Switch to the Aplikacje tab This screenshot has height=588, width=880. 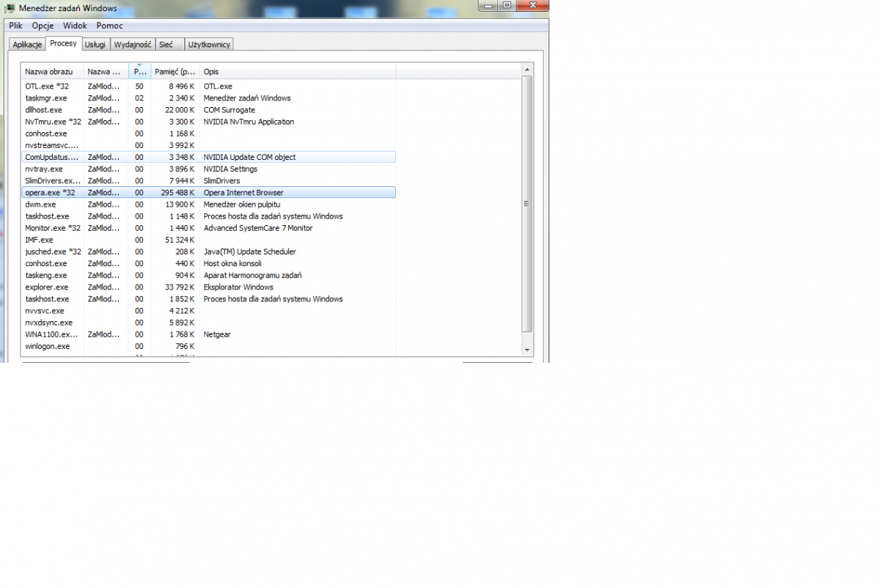[27, 45]
